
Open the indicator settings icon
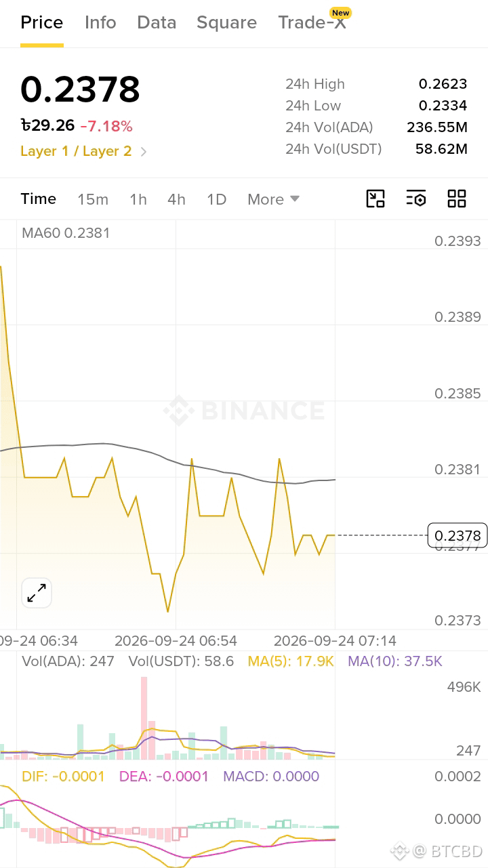point(416,199)
